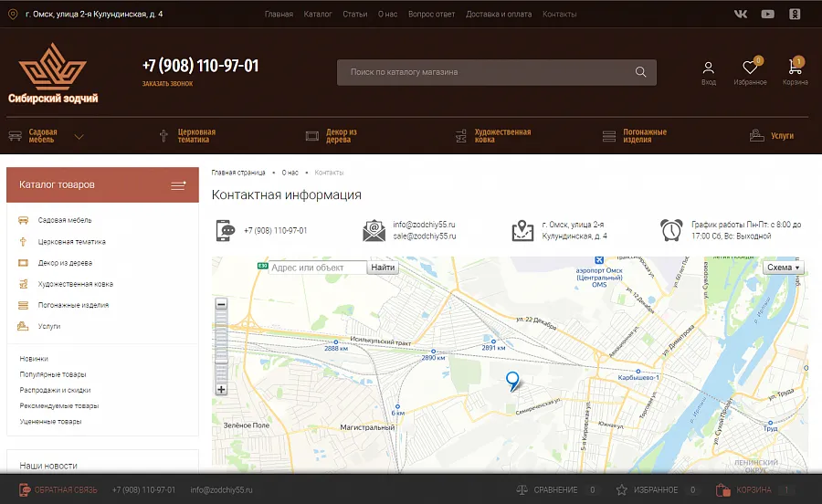822x504 pixels.
Task: Open Доставка и оплата in top menu
Action: (x=499, y=14)
